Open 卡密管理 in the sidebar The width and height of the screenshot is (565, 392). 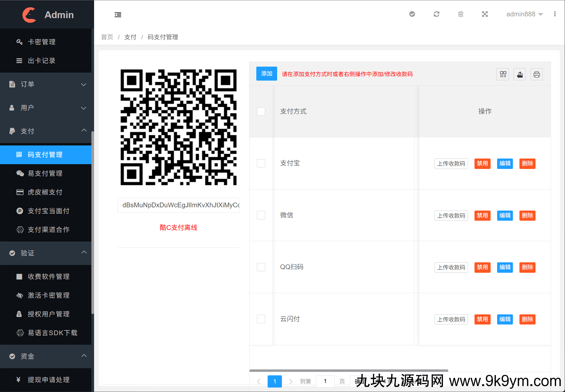pos(42,42)
